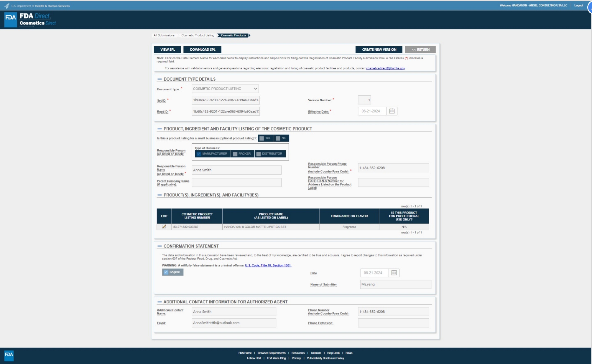Click the HHS eagle icon at top left
This screenshot has width=592, height=364.
[7, 6]
